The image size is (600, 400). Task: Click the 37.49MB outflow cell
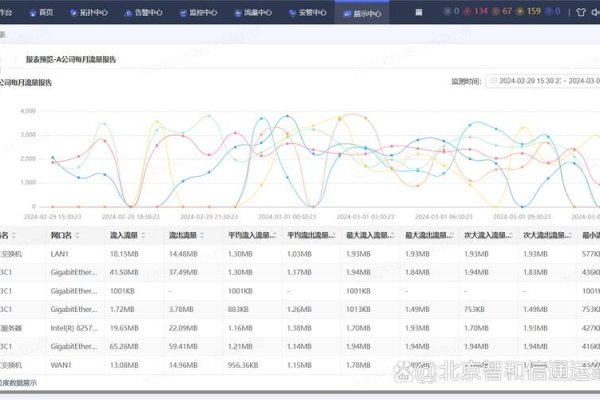click(x=183, y=273)
